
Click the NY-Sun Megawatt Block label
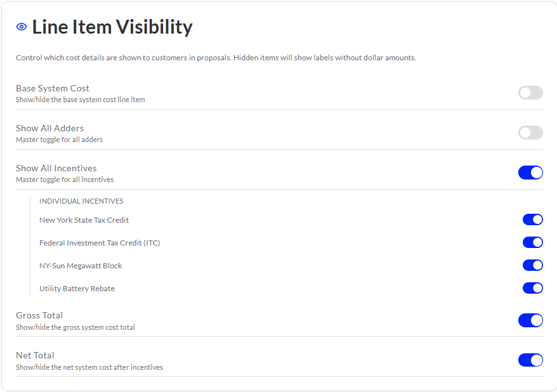tap(81, 266)
